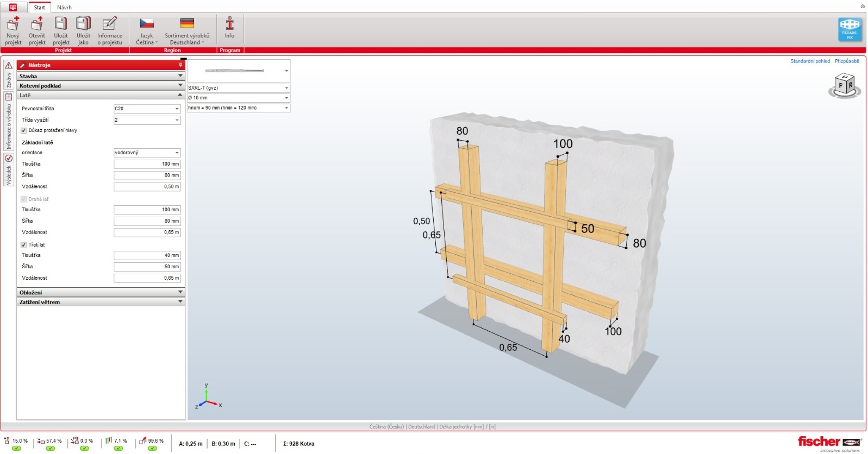Click the 99,6 % utilization icon

click(x=143, y=440)
